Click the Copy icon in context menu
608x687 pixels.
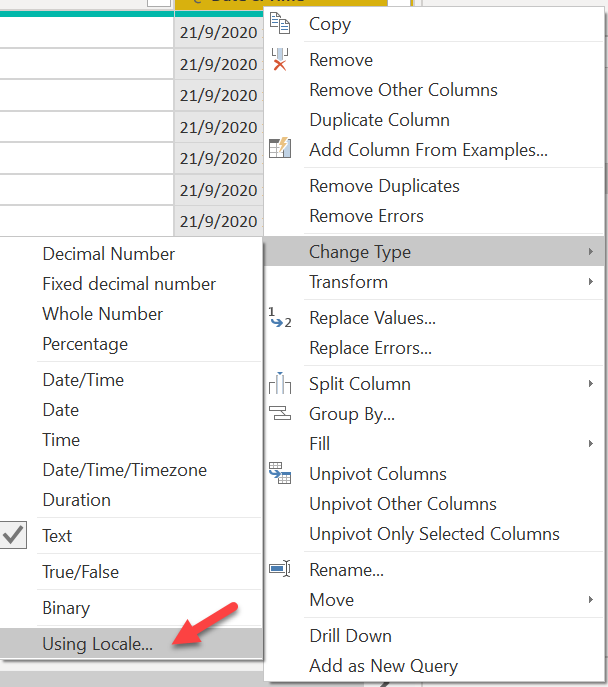pyautogui.click(x=279, y=23)
